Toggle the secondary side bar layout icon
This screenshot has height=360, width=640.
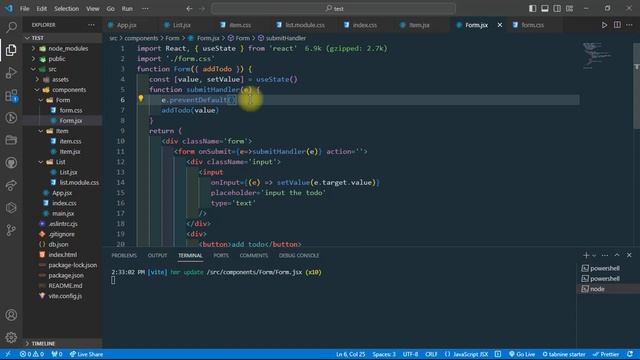click(x=557, y=8)
